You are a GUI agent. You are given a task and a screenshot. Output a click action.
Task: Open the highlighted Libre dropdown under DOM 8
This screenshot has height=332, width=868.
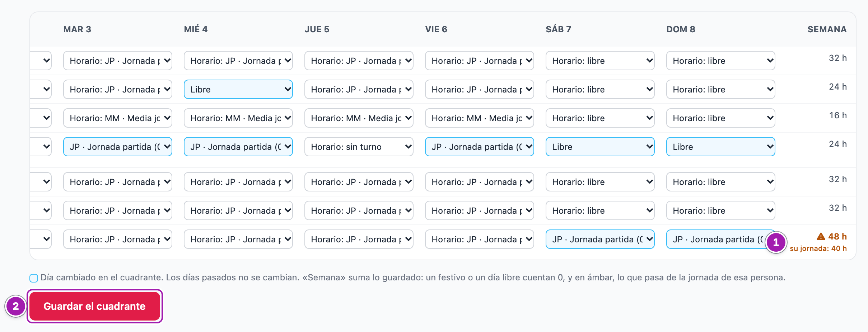pyautogui.click(x=721, y=147)
